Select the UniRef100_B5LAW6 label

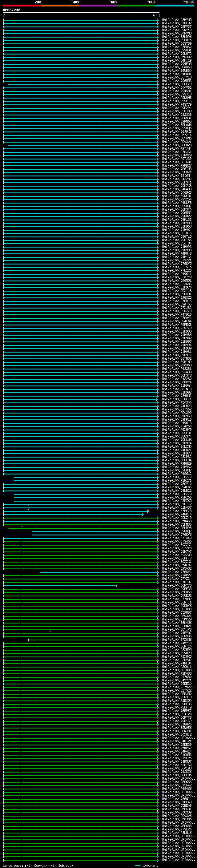[x=177, y=125]
